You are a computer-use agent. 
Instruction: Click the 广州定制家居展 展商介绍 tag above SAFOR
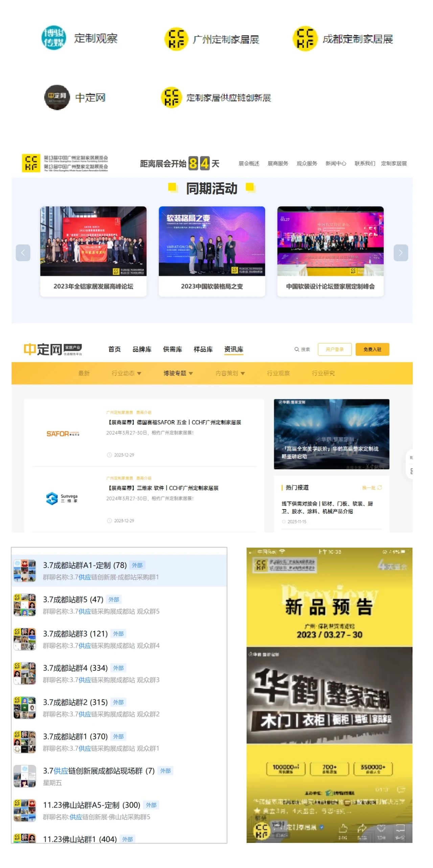click(x=129, y=412)
